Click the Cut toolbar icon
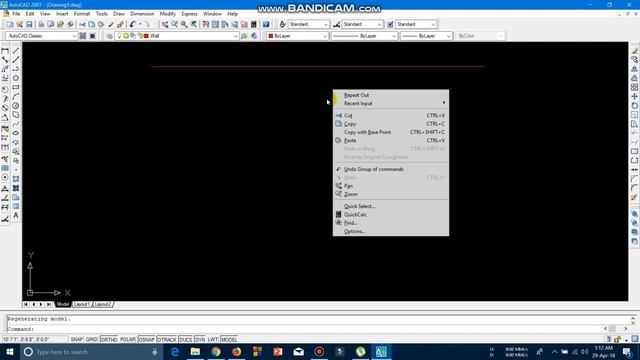The image size is (640, 360). click(82, 24)
